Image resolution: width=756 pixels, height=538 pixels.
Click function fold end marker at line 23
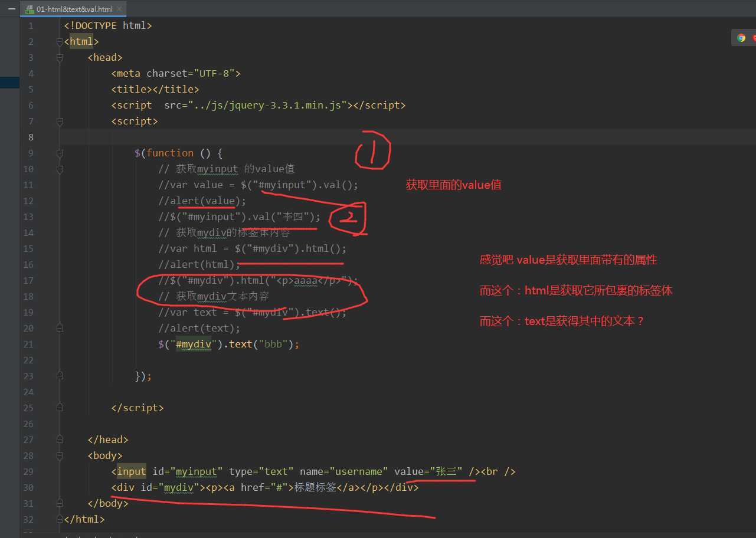(x=60, y=376)
